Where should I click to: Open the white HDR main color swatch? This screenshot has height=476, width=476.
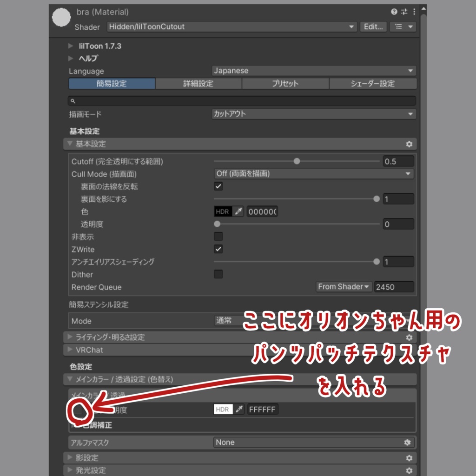[223, 409]
